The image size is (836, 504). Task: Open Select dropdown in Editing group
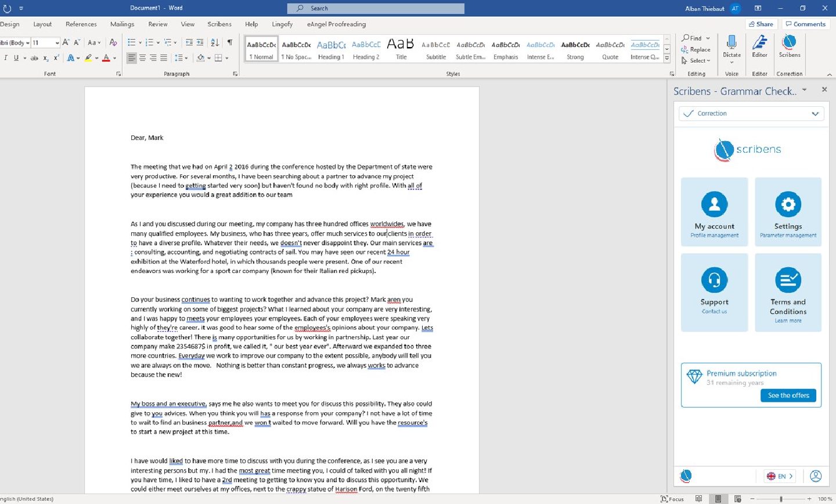click(x=696, y=60)
